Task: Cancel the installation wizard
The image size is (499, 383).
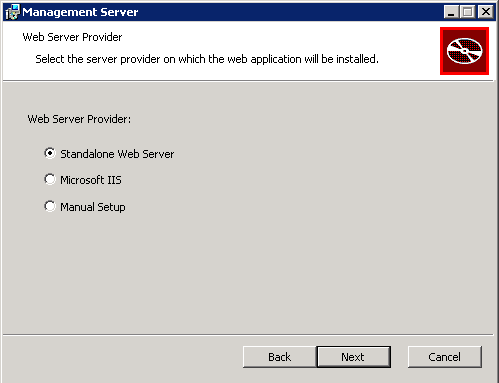Action: (x=444, y=357)
